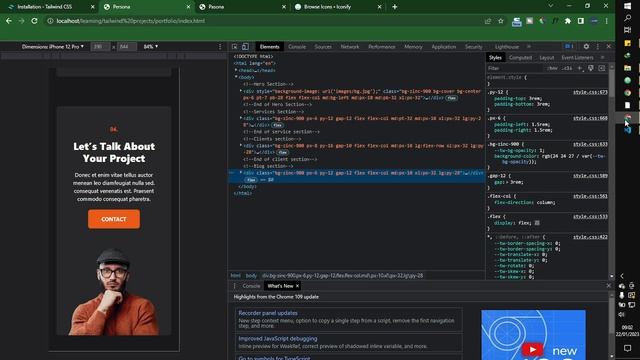This screenshot has height=360, width=640.
Task: Open the Chrome tab search chevron
Action: 551,6
